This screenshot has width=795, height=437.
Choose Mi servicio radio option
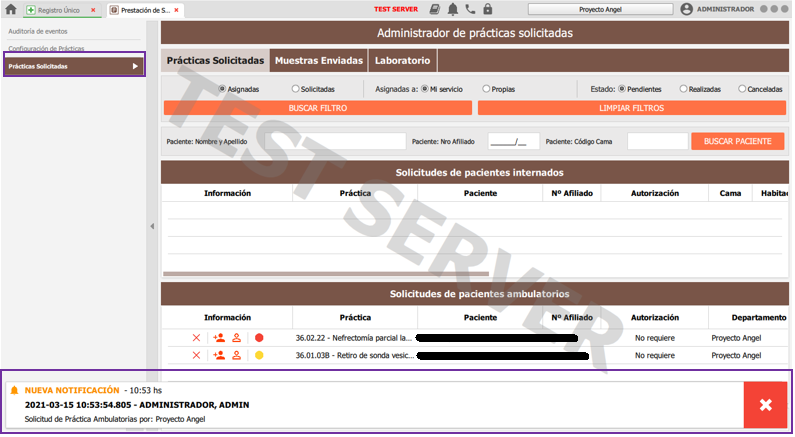[425, 89]
